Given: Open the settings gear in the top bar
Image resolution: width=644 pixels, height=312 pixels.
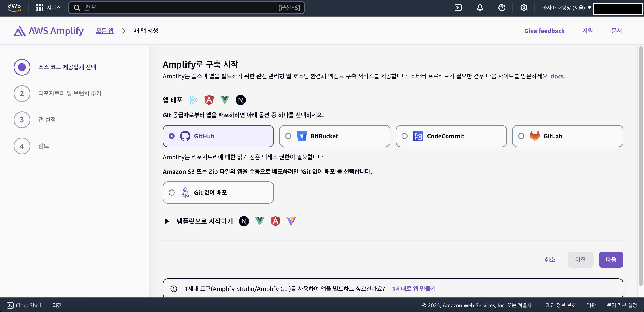Looking at the screenshot, I should [x=524, y=7].
